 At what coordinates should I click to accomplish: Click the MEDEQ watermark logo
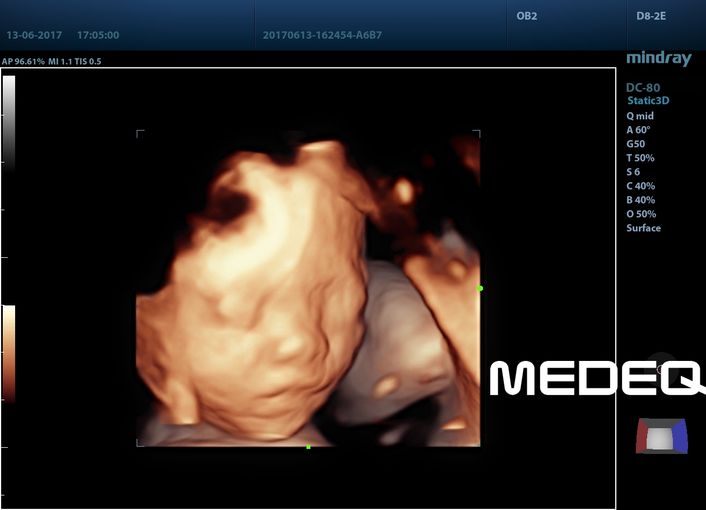(x=596, y=377)
